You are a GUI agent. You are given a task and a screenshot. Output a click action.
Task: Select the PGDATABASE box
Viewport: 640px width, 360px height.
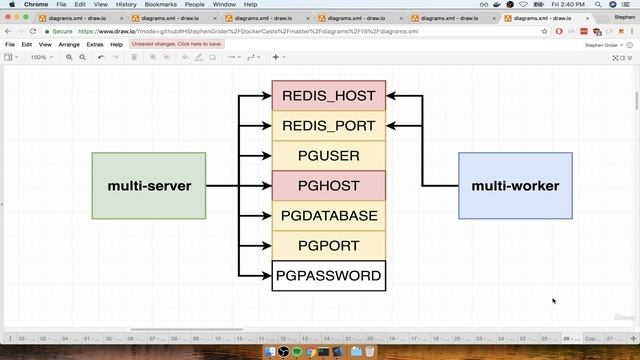[329, 216]
